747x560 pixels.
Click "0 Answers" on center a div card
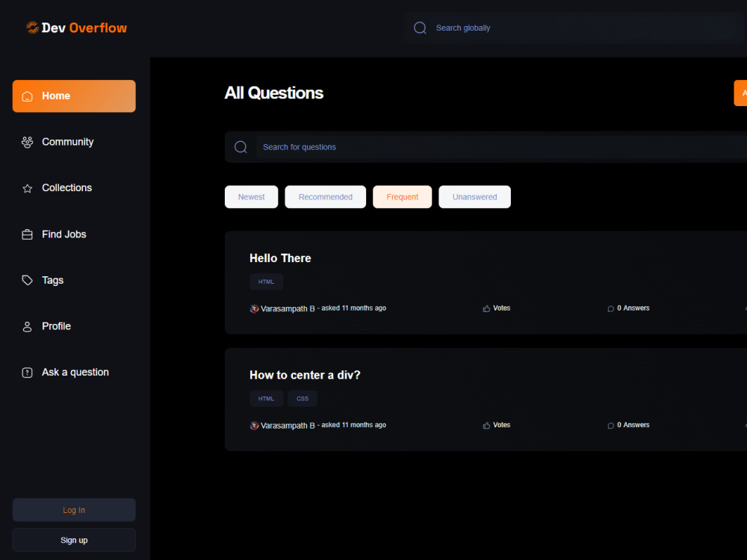coord(633,425)
